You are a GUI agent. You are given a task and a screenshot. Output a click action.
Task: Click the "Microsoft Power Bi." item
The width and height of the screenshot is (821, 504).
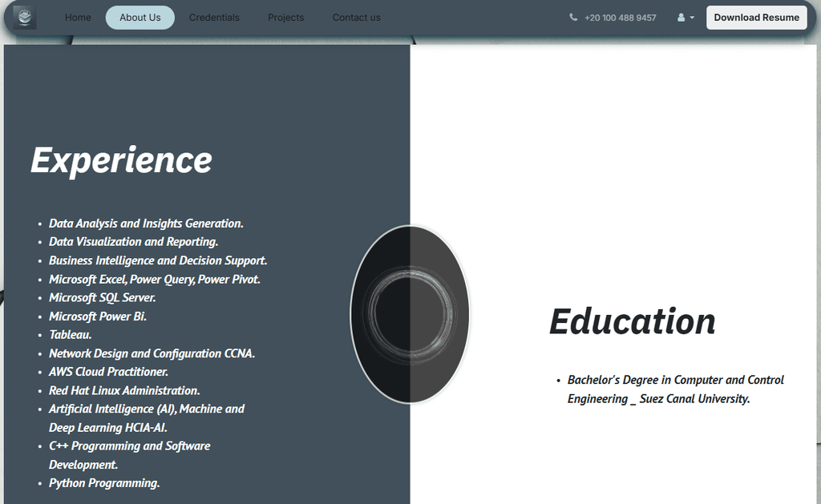point(98,317)
